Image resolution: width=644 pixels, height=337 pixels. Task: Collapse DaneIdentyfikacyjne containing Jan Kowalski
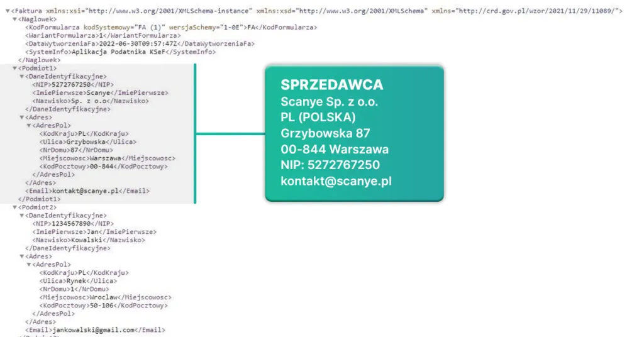[x=22, y=216]
